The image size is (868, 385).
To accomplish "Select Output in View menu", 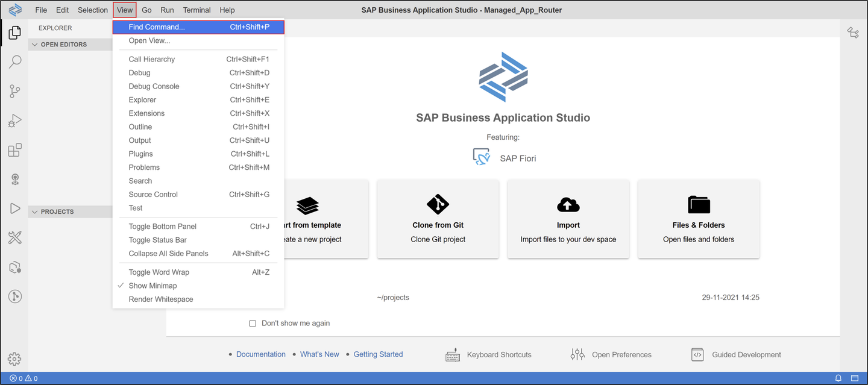I will (x=198, y=140).
